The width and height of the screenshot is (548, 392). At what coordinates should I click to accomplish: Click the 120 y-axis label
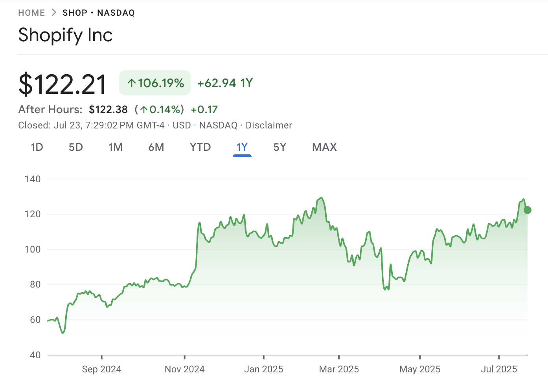(x=33, y=214)
